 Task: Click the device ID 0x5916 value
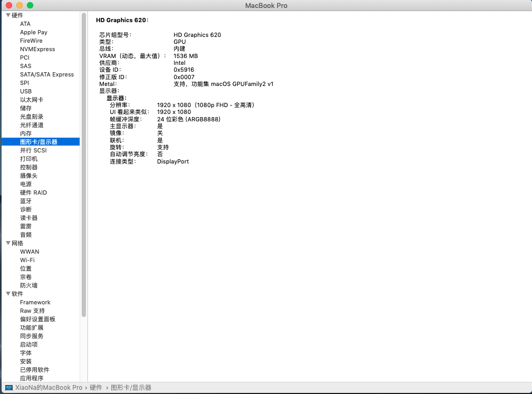click(x=183, y=70)
